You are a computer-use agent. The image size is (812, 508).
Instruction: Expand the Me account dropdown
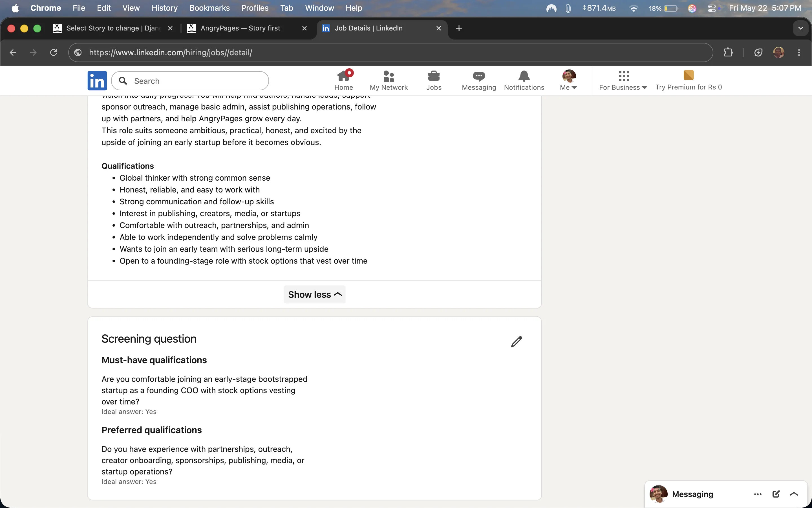pyautogui.click(x=568, y=81)
